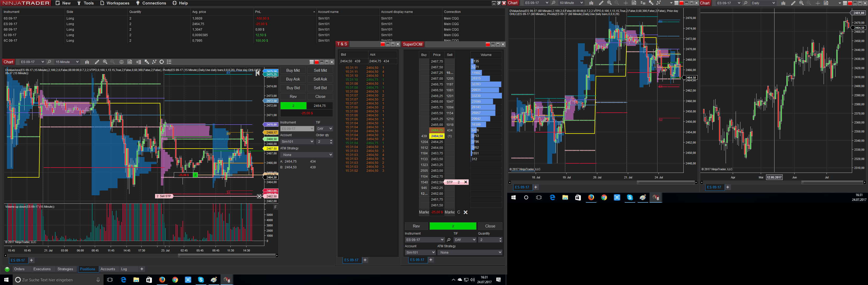Screen dimensions: 868x285
Task: Toggle Chart Trader in 15 Minute chart toolbar
Action: pyautogui.click(x=138, y=62)
